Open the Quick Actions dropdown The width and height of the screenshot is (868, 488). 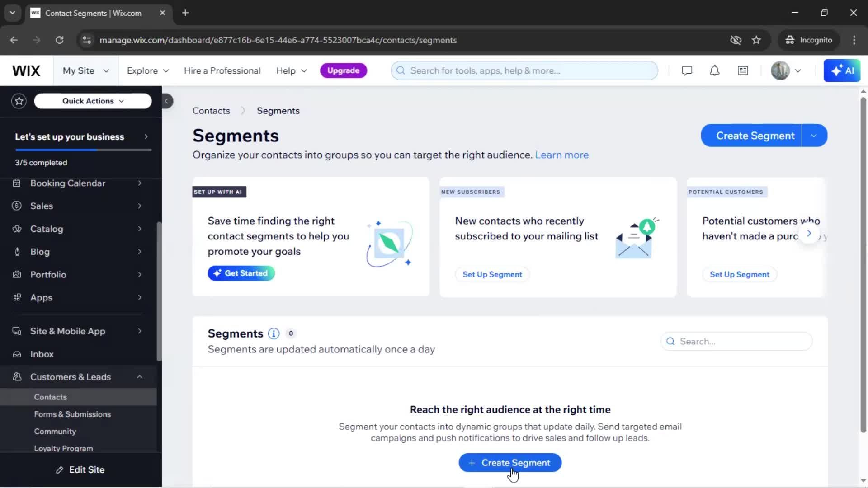coord(93,101)
